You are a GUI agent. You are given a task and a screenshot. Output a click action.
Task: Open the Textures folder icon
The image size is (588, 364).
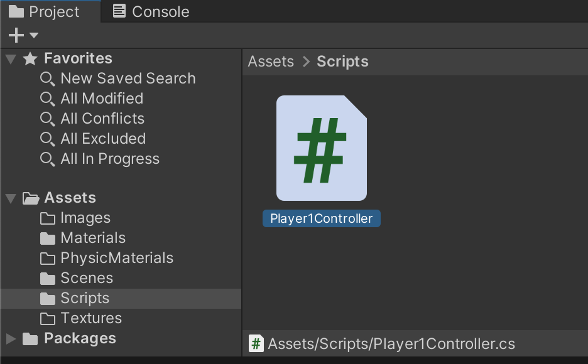click(48, 319)
